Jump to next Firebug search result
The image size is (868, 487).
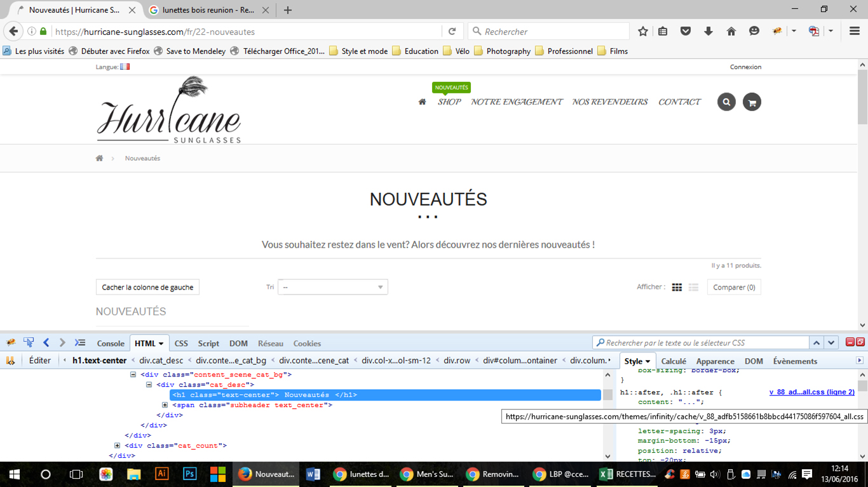pyautogui.click(x=831, y=343)
